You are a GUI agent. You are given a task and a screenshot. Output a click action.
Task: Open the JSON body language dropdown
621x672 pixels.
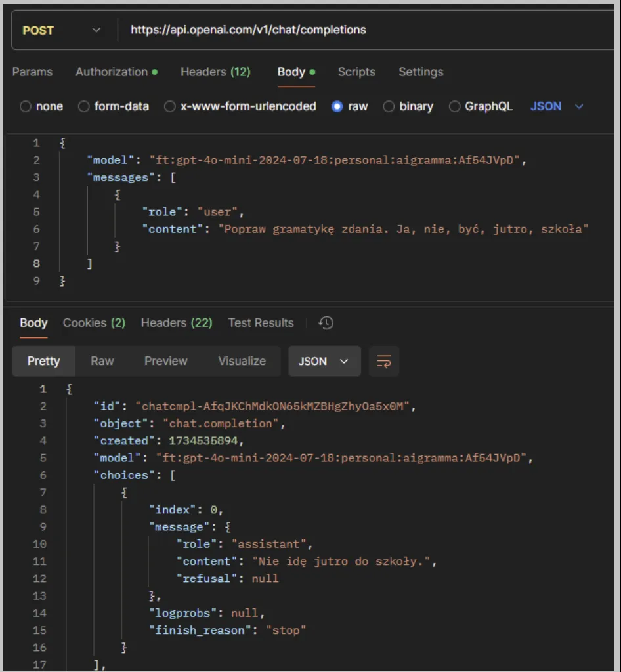point(556,106)
